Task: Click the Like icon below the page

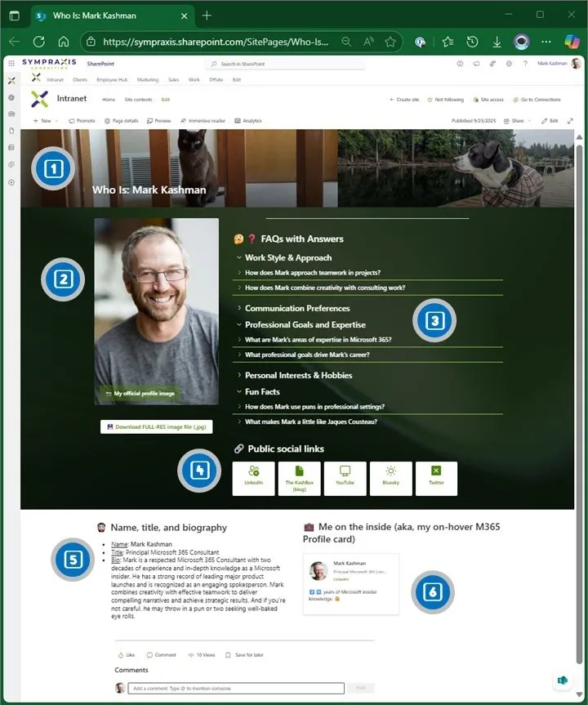Action: click(121, 655)
